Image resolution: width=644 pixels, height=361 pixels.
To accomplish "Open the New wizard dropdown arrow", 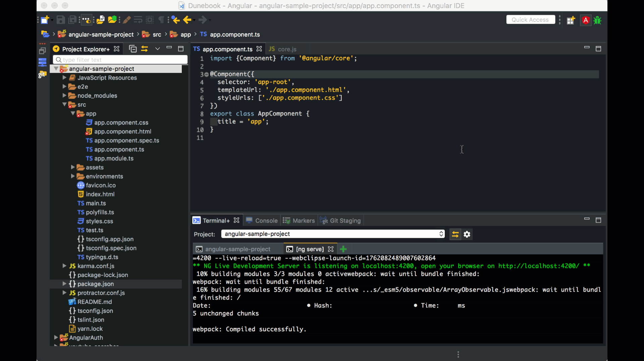I will click(52, 20).
